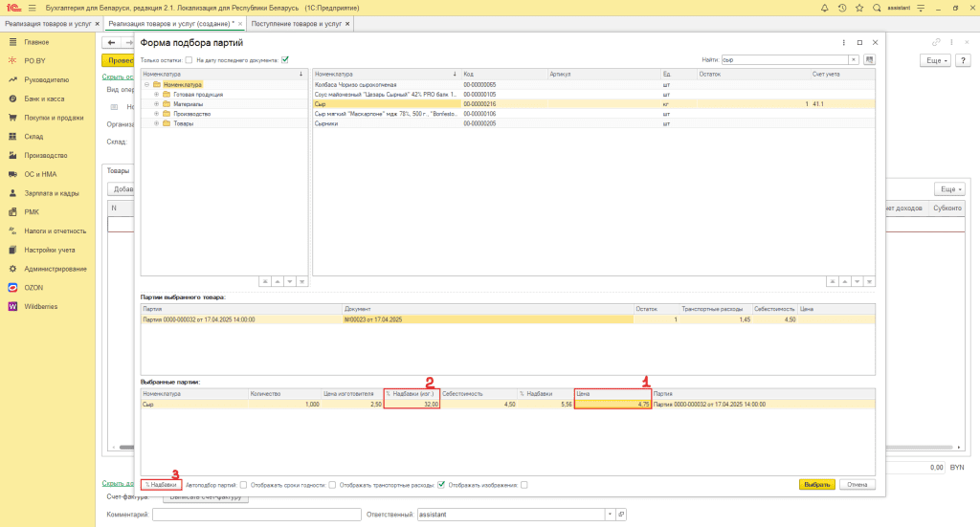Click the №00023 от 17.04.2025 document cell
The width and height of the screenshot is (980, 527).
tap(487, 319)
